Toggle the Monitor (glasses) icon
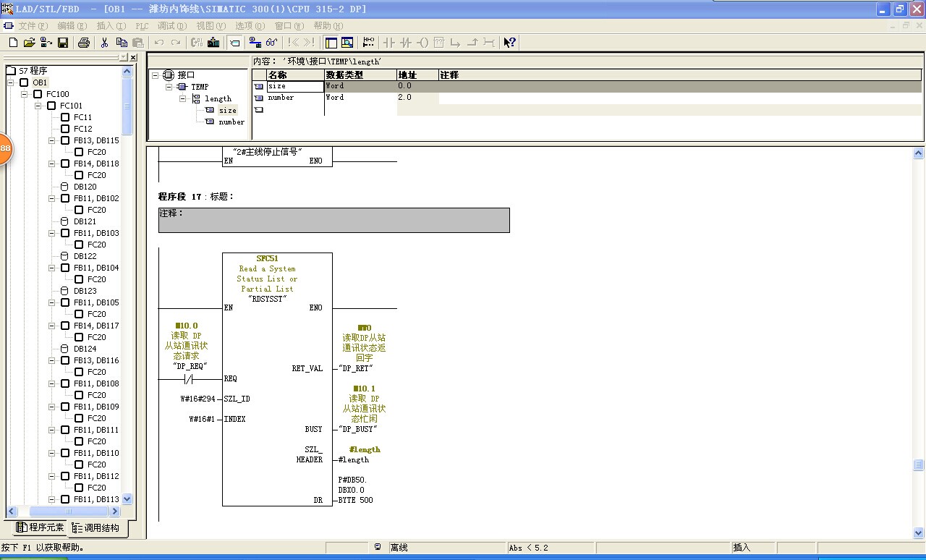926x560 pixels. coord(271,43)
